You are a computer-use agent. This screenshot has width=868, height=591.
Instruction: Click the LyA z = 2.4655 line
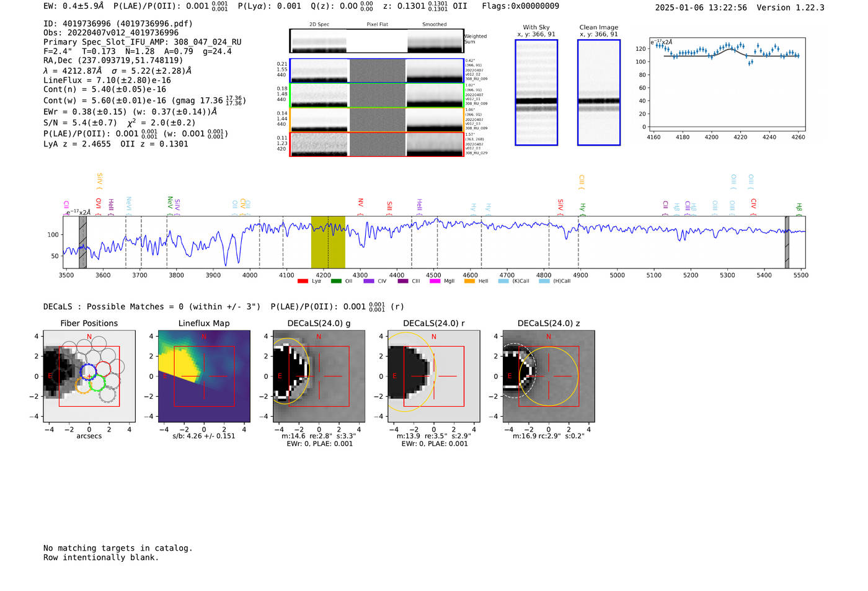click(77, 144)
